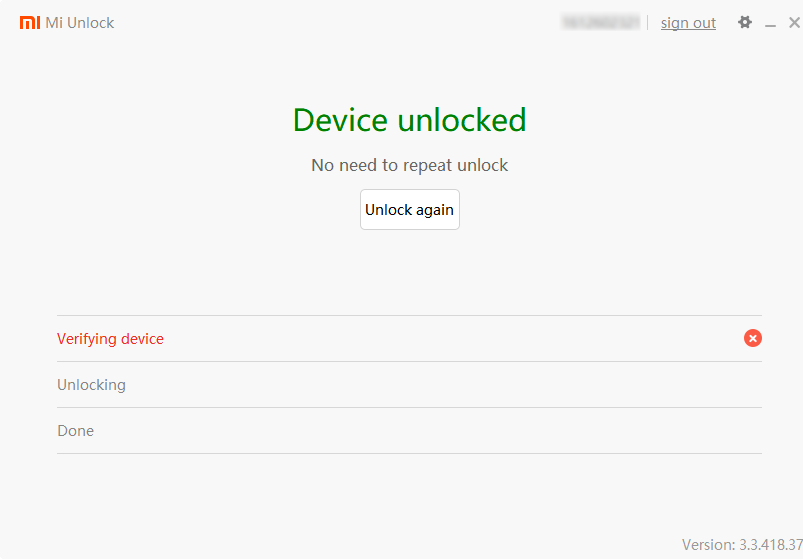Close the Mi Unlock window

coord(794,22)
